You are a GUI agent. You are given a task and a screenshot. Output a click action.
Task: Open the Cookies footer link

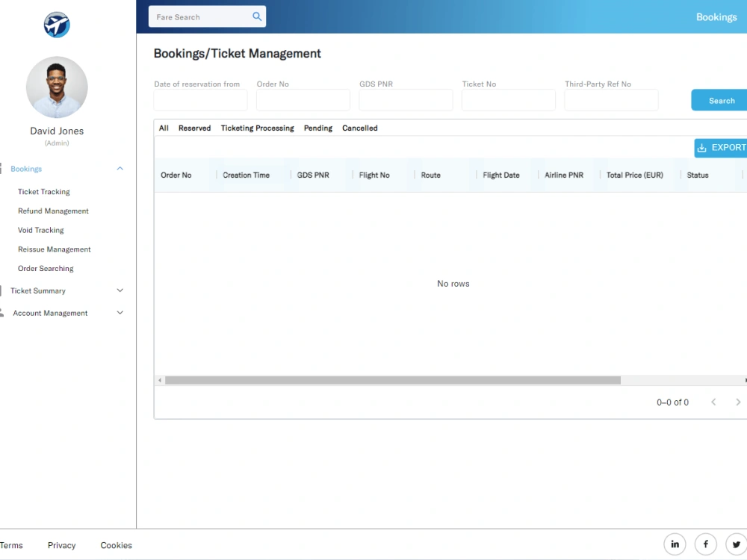117,545
